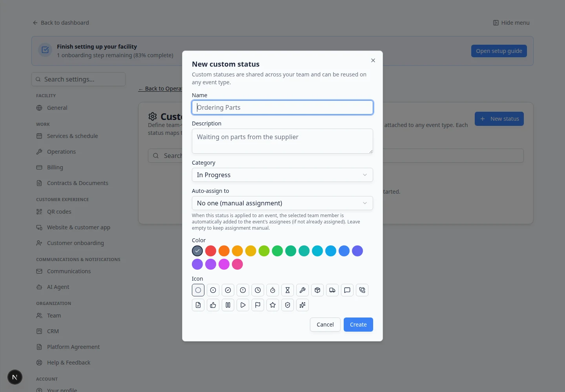Pick the shield check status icon
Viewport: 565px width, 392px height.
pyautogui.click(x=288, y=305)
